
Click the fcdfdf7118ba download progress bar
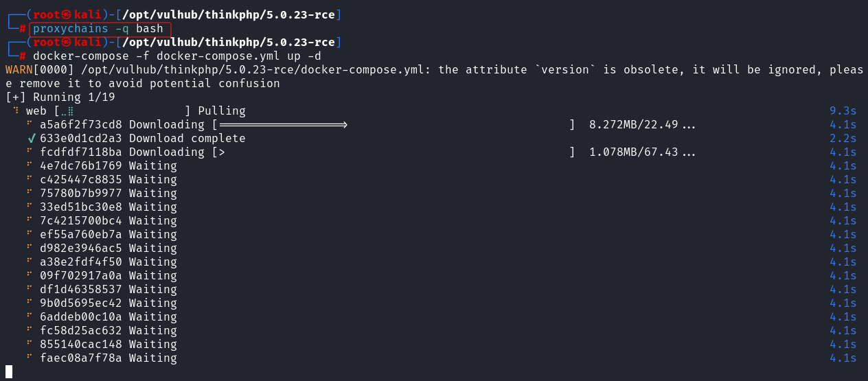pyautogui.click(x=393, y=152)
